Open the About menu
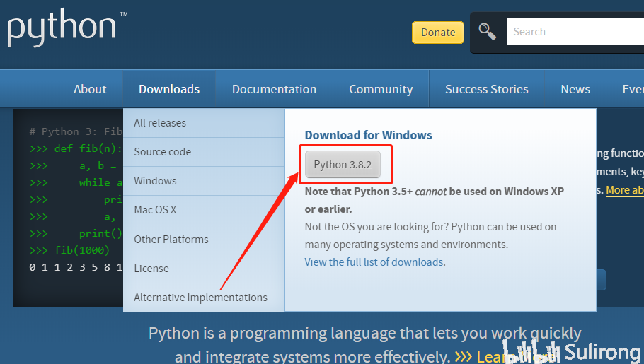The height and width of the screenshot is (364, 644). point(90,89)
